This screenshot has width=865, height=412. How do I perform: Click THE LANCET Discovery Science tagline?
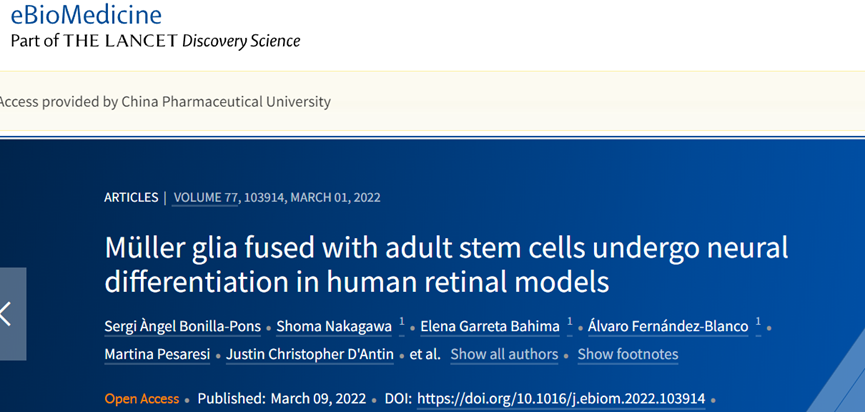155,41
